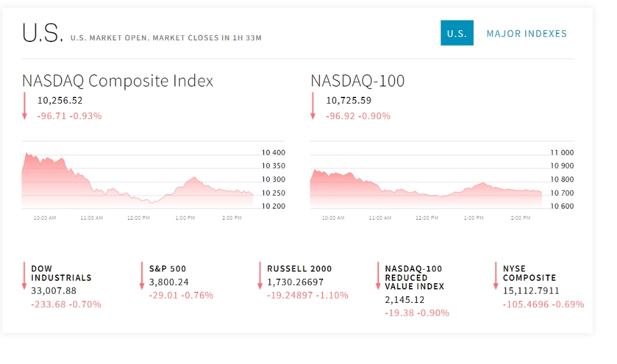Click the NASDAQ-100 red down arrow icon

[313, 105]
